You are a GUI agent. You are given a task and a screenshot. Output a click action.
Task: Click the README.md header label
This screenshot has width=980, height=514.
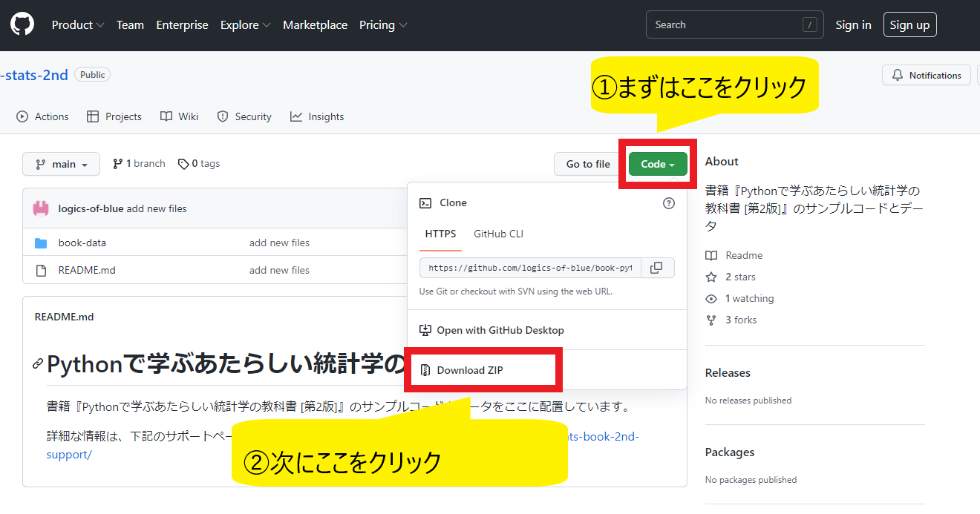[x=65, y=317]
